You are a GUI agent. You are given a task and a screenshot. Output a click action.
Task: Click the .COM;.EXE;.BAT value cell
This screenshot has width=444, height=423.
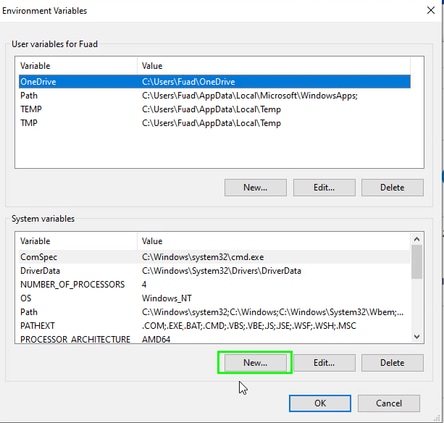tap(249, 326)
